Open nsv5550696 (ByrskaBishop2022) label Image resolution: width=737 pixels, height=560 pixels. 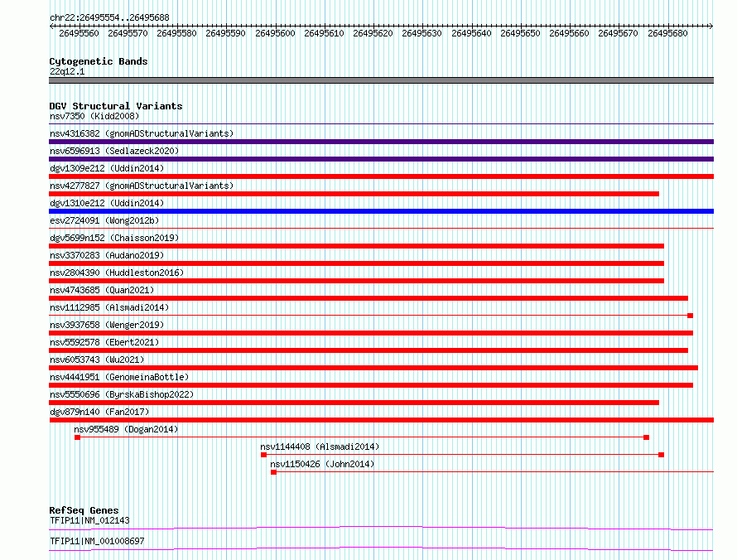122,394
